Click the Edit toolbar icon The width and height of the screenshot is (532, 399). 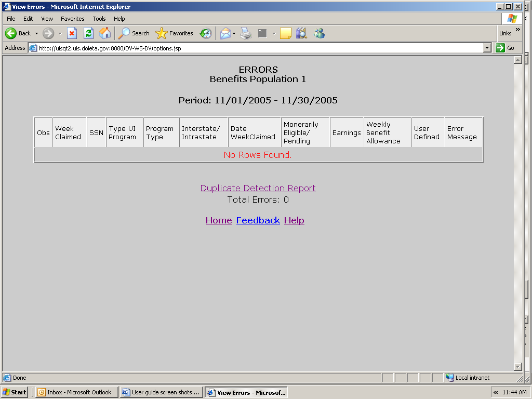coord(262,33)
